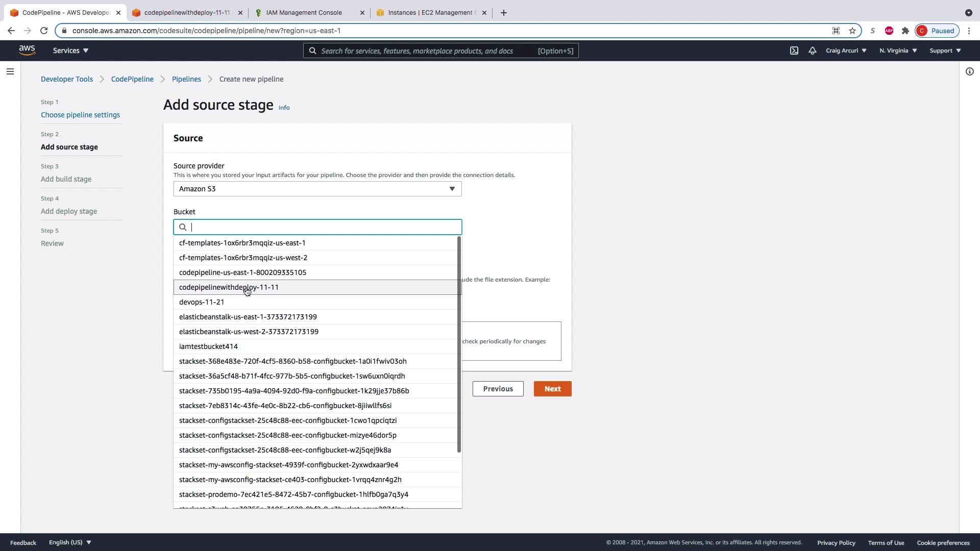The height and width of the screenshot is (551, 980).
Task: Bookmark this page with the star icon
Action: coord(852,31)
